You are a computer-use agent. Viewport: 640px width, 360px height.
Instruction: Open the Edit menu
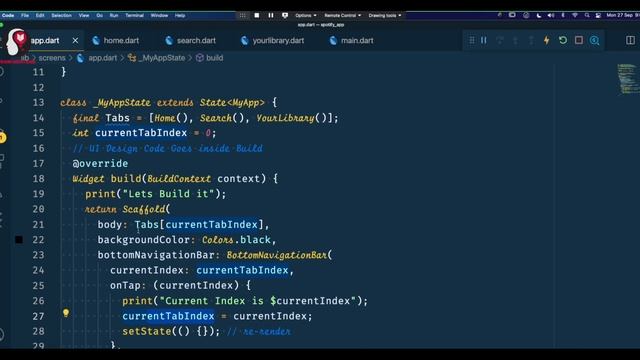tap(40, 16)
